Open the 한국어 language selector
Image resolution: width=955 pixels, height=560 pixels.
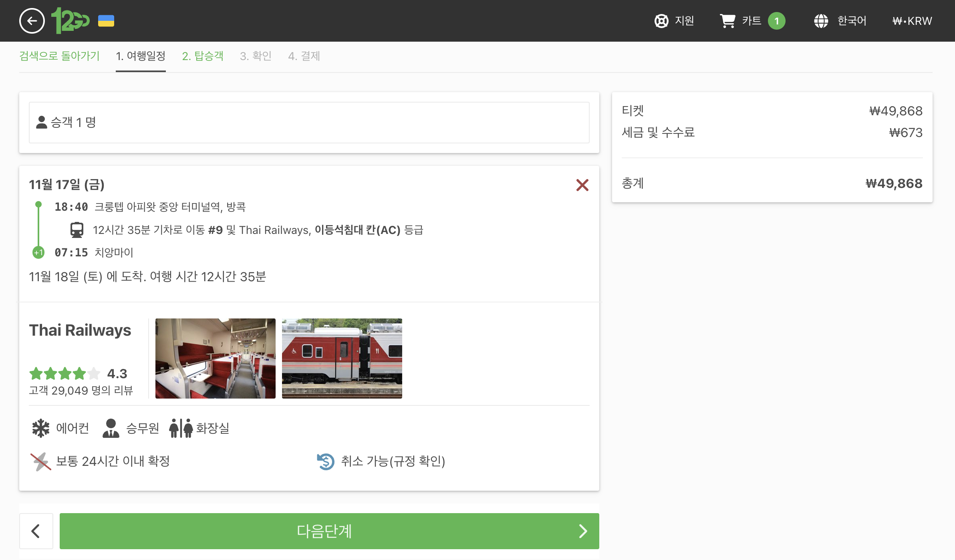coord(852,21)
